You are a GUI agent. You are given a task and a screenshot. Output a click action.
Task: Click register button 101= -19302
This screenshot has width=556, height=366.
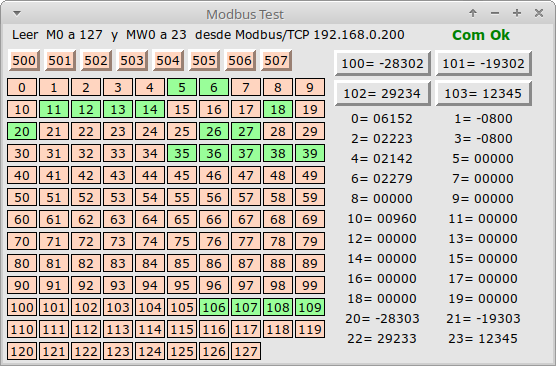click(x=484, y=63)
